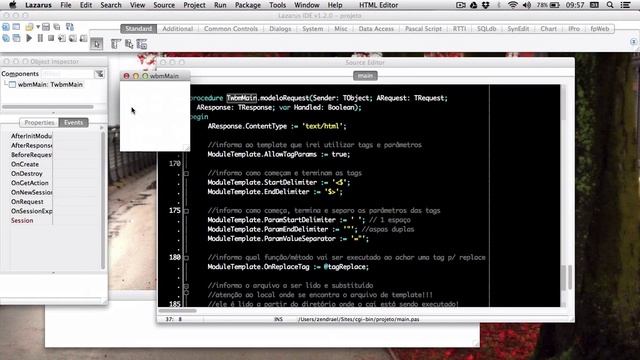The width and height of the screenshot is (640, 360).
Task: Click the main.pas file path in status bar
Action: point(358,319)
